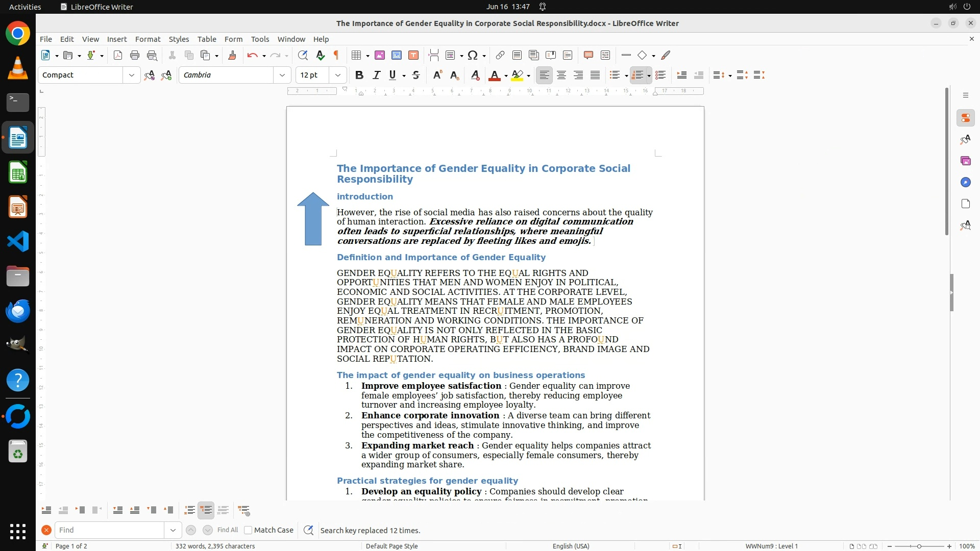Click the zoom slider in status bar
The image size is (980, 551).
(x=919, y=546)
